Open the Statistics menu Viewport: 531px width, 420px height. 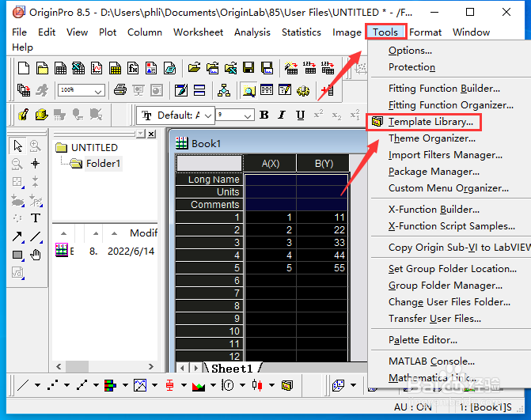point(302,32)
